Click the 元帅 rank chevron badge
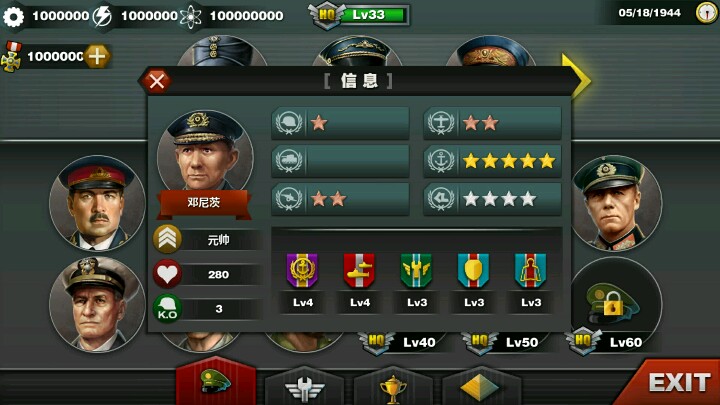720x405 pixels. [x=167, y=239]
